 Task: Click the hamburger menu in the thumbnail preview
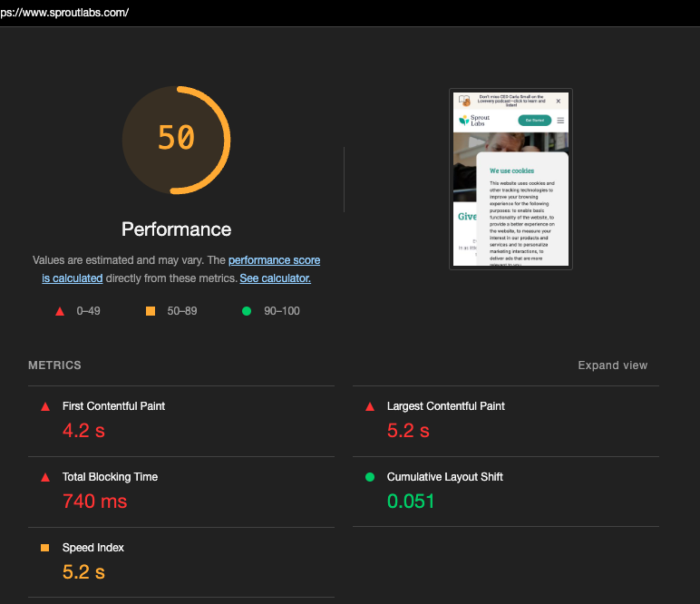pyautogui.click(x=560, y=121)
